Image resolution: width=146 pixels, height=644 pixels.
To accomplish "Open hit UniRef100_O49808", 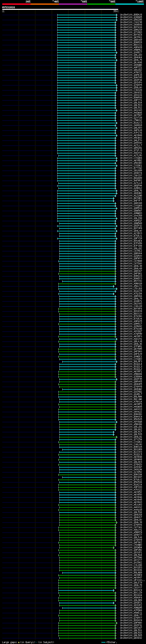I will click(x=131, y=25).
